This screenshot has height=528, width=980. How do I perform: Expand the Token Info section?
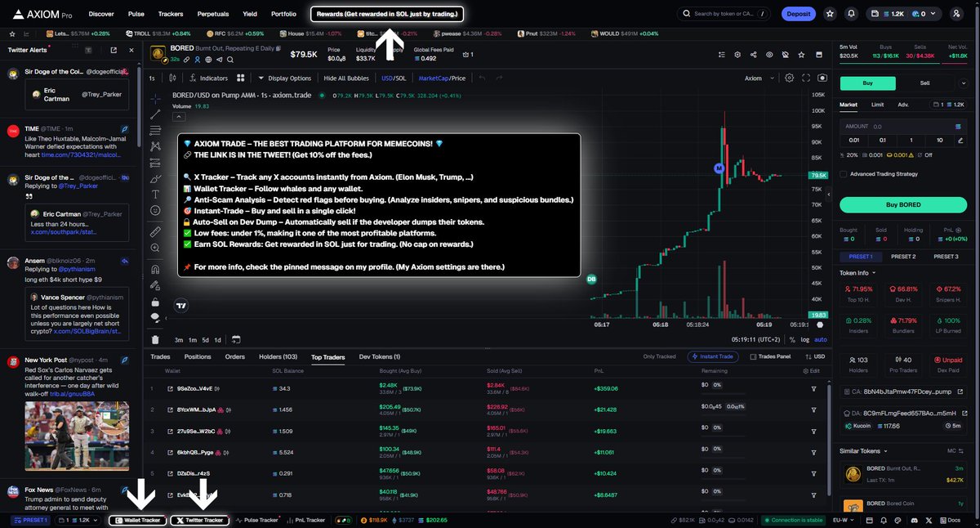[857, 273]
